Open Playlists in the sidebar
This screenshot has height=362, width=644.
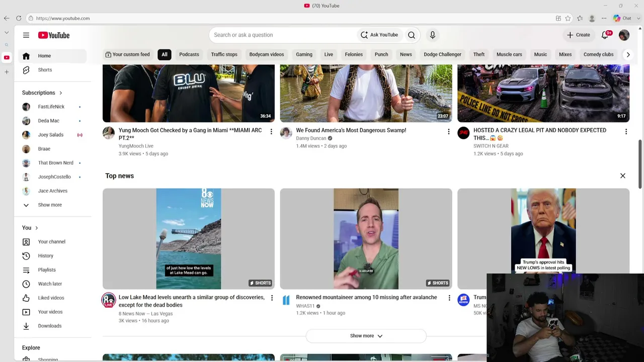pos(53,270)
